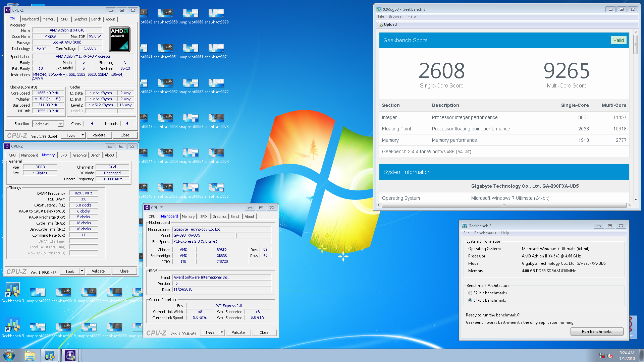The height and width of the screenshot is (362, 644).
Task: Click Show Desktop strip at taskbar end
Action: (642, 355)
